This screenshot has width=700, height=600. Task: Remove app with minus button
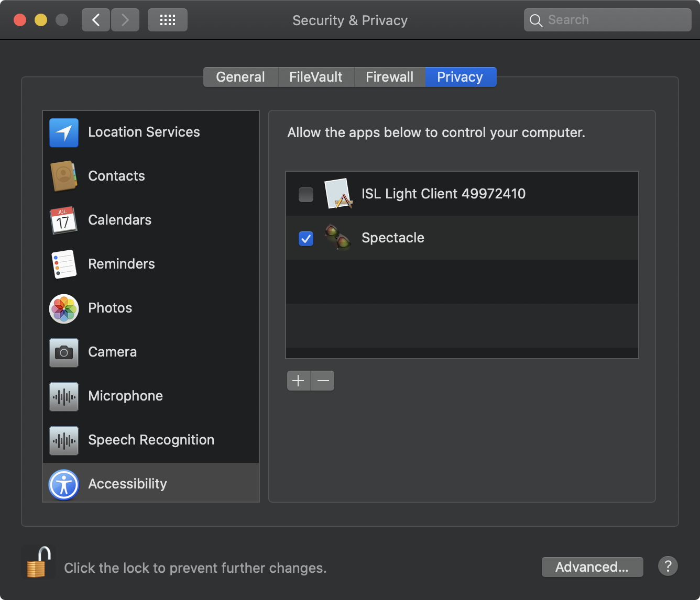coord(323,381)
